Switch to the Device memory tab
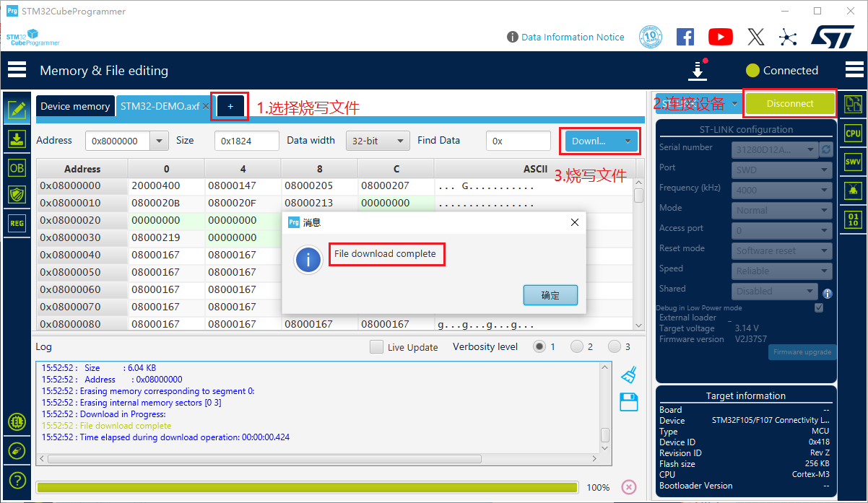Image resolution: width=868 pixels, height=503 pixels. (75, 106)
